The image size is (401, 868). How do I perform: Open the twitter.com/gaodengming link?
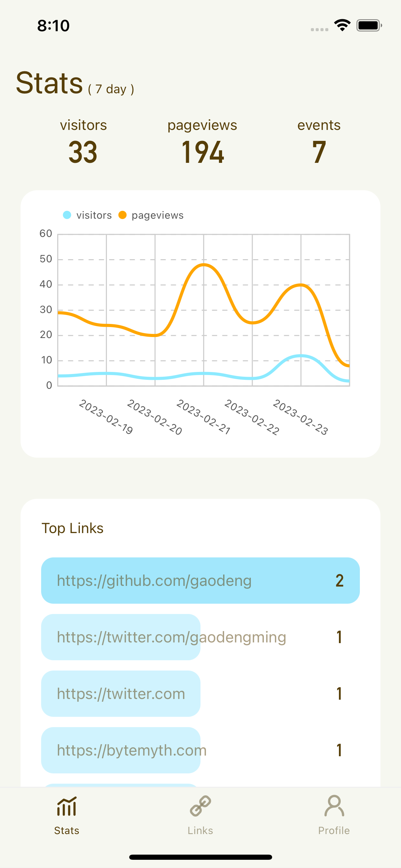tap(171, 637)
